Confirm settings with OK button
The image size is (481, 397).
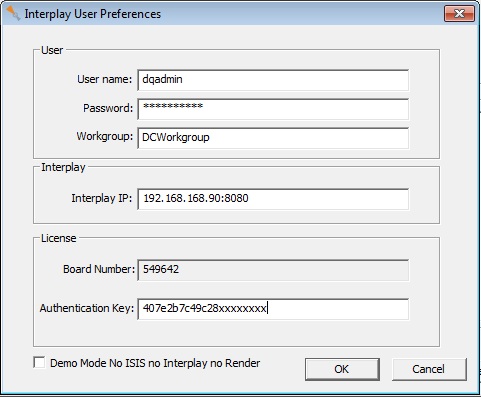(342, 369)
